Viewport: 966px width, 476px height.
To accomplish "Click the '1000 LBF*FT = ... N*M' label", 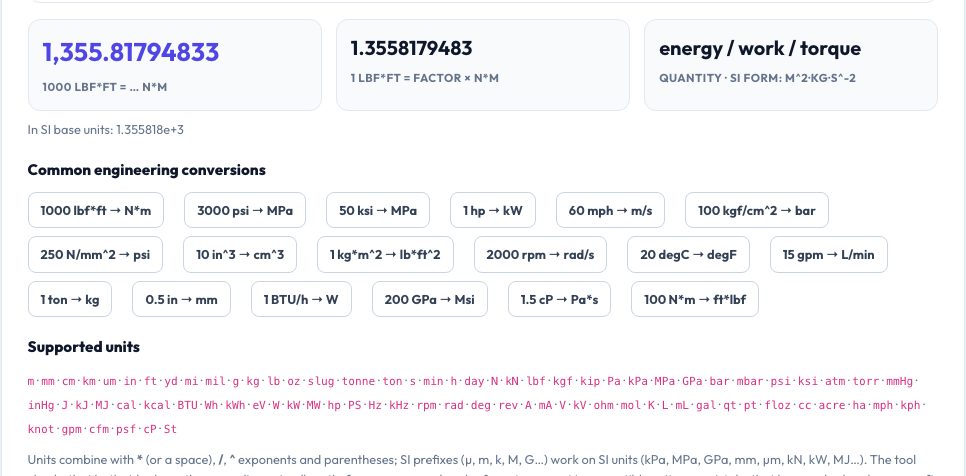I will [105, 87].
